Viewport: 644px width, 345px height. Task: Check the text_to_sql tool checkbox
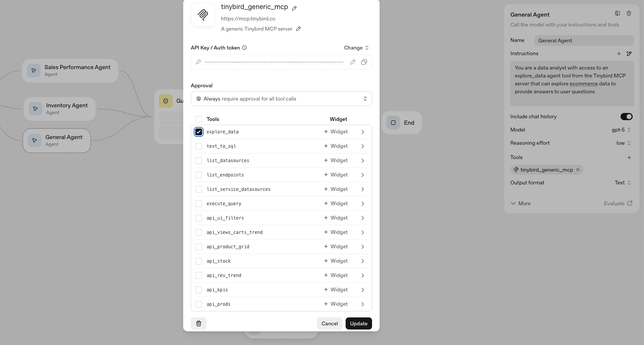(x=199, y=146)
